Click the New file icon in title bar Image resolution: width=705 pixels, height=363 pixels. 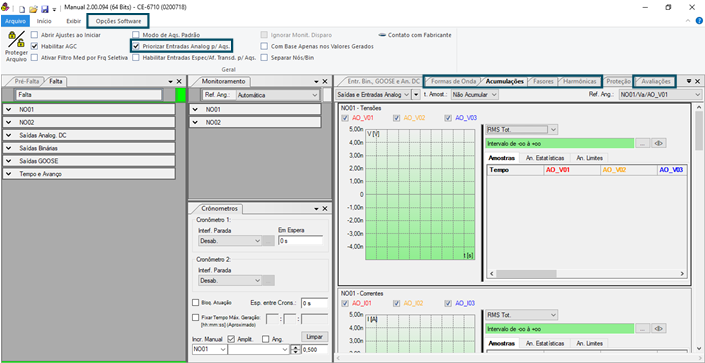click(x=22, y=8)
